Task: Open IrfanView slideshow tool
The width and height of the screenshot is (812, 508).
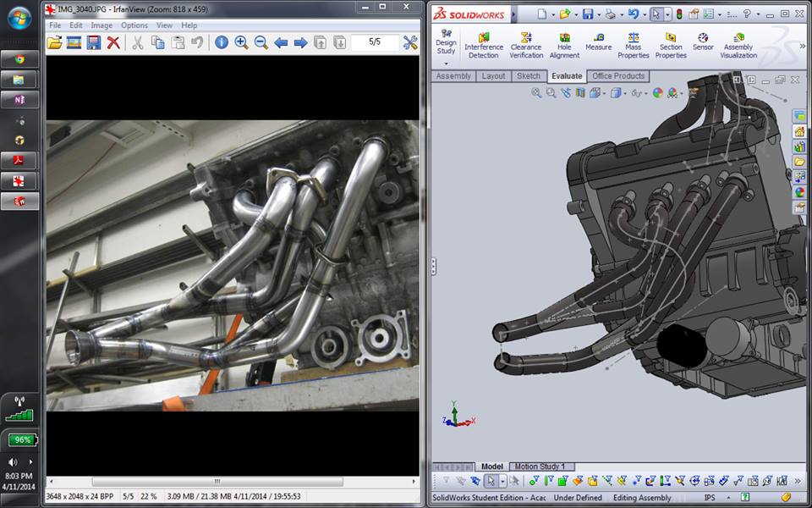Action: [x=74, y=42]
